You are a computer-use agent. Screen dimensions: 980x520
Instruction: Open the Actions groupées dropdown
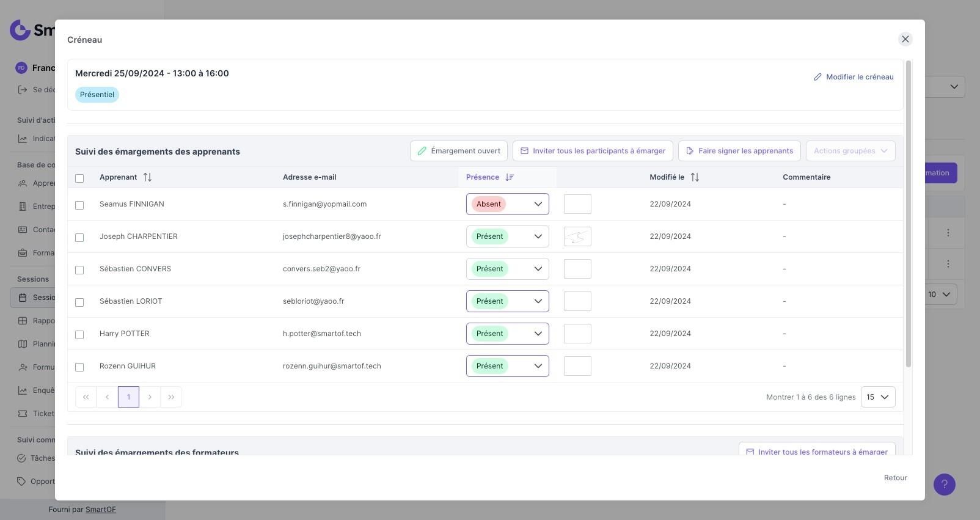click(x=850, y=151)
